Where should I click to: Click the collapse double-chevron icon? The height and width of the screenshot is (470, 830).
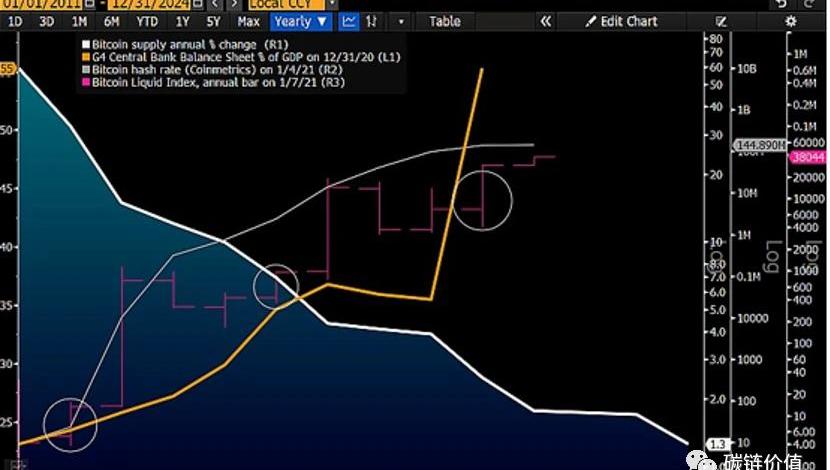545,21
